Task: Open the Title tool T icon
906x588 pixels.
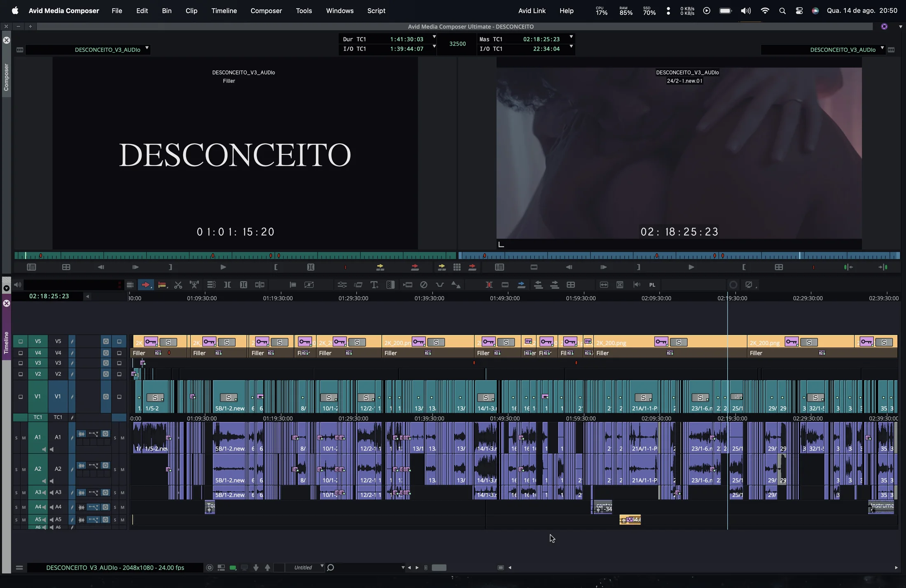Action: pyautogui.click(x=374, y=285)
